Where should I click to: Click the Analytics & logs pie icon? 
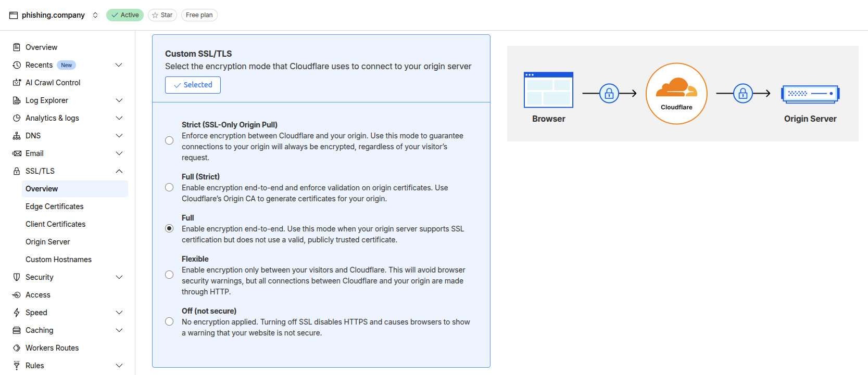coord(17,118)
